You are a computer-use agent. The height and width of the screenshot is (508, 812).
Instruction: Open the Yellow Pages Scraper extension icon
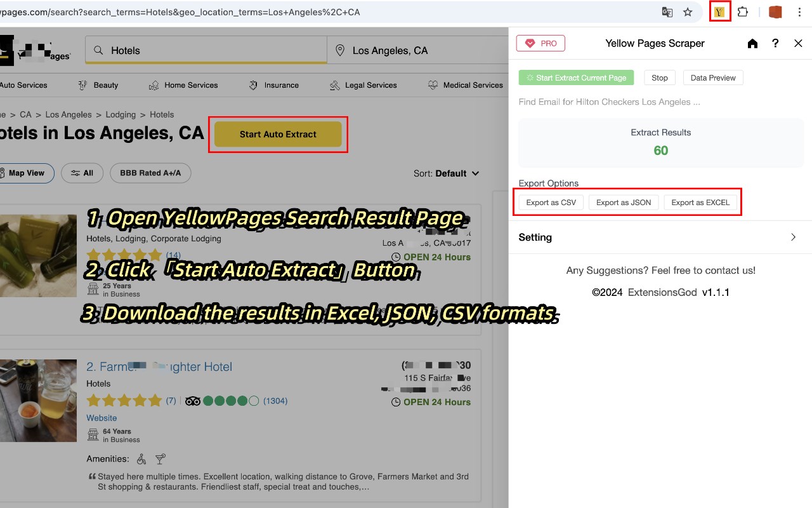[719, 12]
